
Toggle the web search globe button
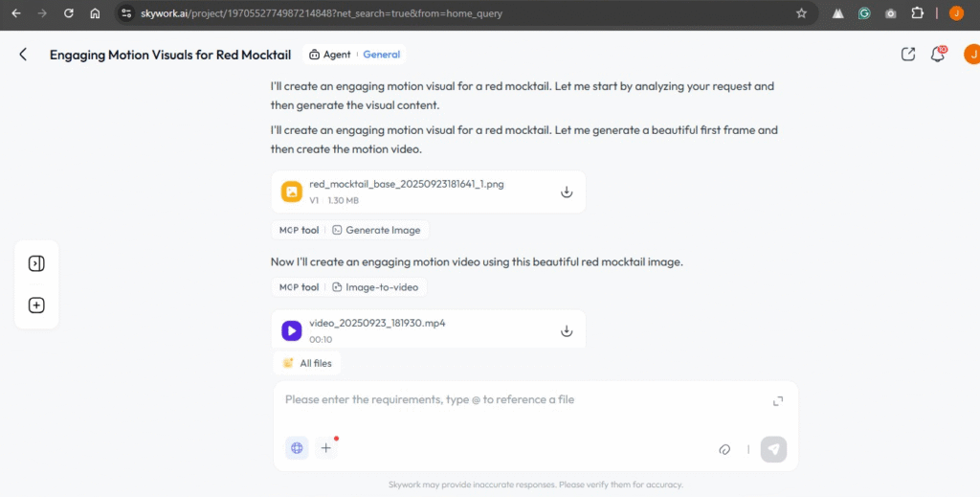tap(297, 447)
